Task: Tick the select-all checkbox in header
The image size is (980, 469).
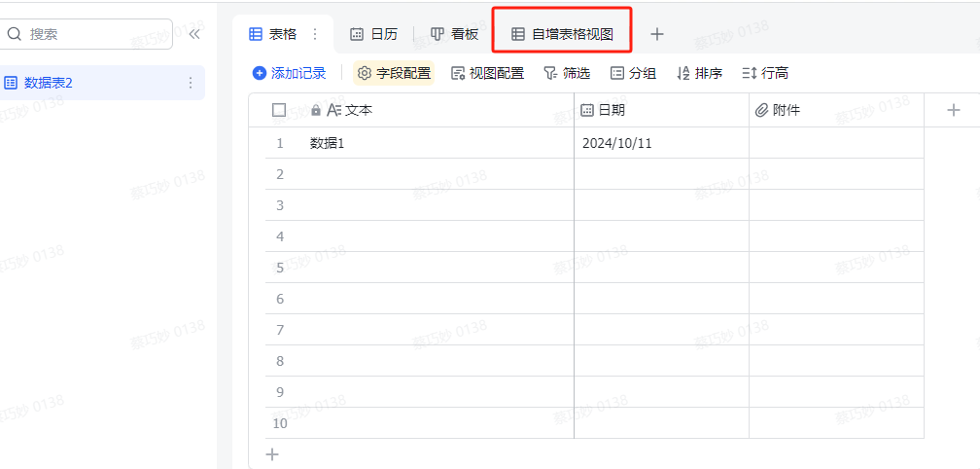Action: pos(279,110)
